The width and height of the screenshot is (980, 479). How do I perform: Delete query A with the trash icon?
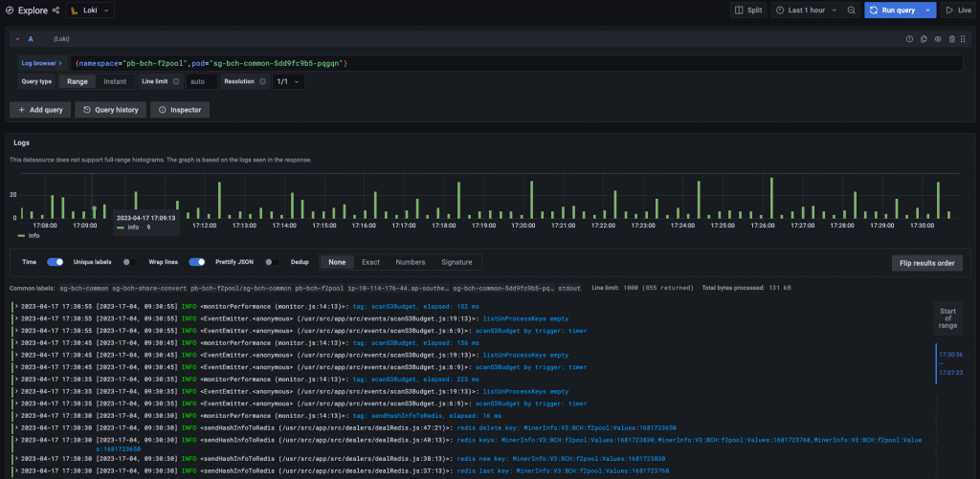(952, 38)
